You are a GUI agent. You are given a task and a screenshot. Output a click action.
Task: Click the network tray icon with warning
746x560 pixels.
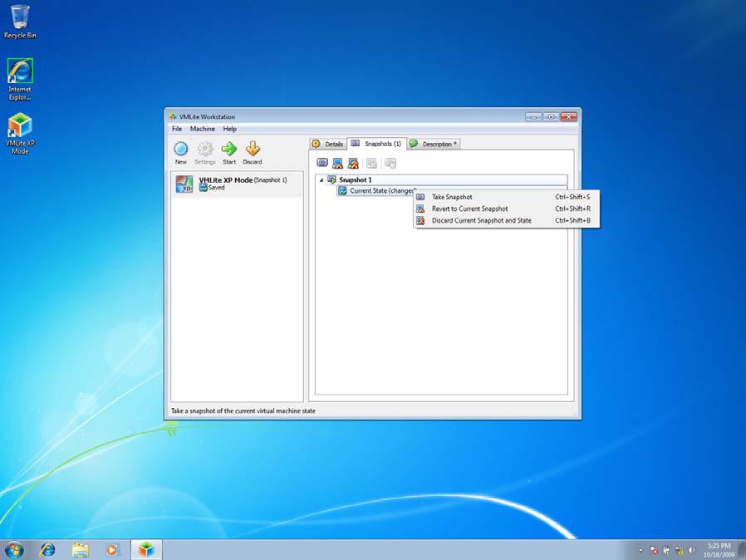tap(679, 551)
